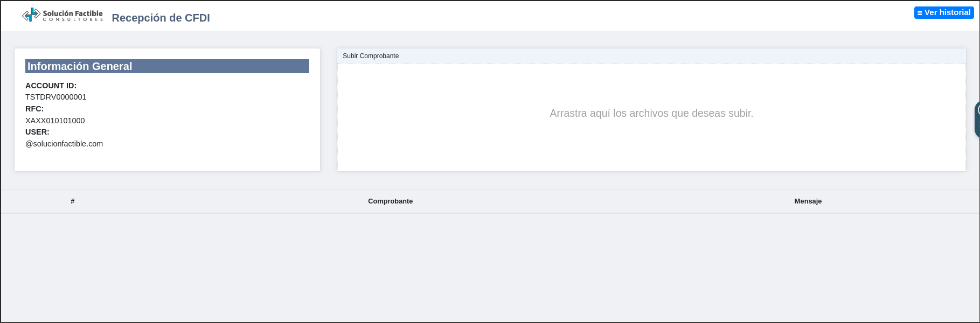Screen dimensions: 980x323
Task: Click the Recepción de CFDI page title
Action: click(161, 18)
